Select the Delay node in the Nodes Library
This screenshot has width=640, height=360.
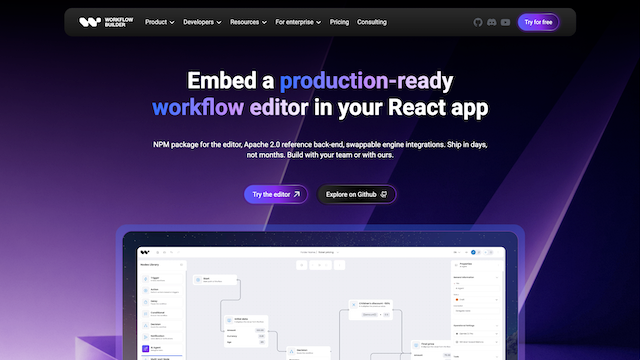point(162,302)
